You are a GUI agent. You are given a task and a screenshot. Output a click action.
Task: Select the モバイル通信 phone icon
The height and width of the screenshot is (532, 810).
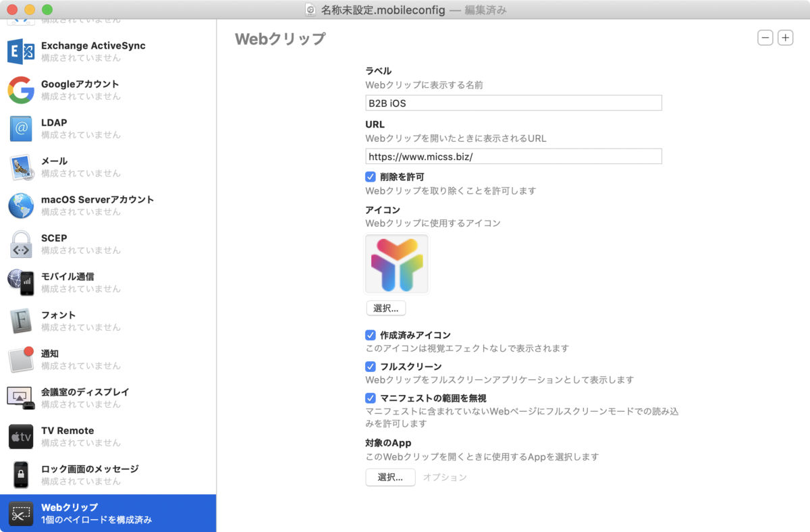(x=21, y=282)
